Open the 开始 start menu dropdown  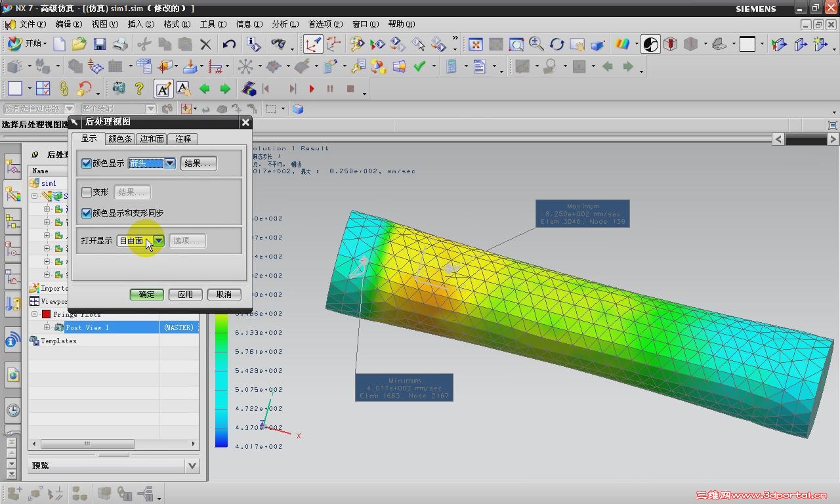pos(27,44)
